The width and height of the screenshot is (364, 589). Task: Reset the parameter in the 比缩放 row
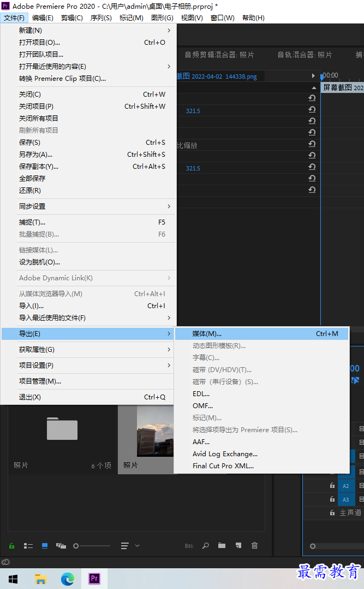click(x=312, y=144)
